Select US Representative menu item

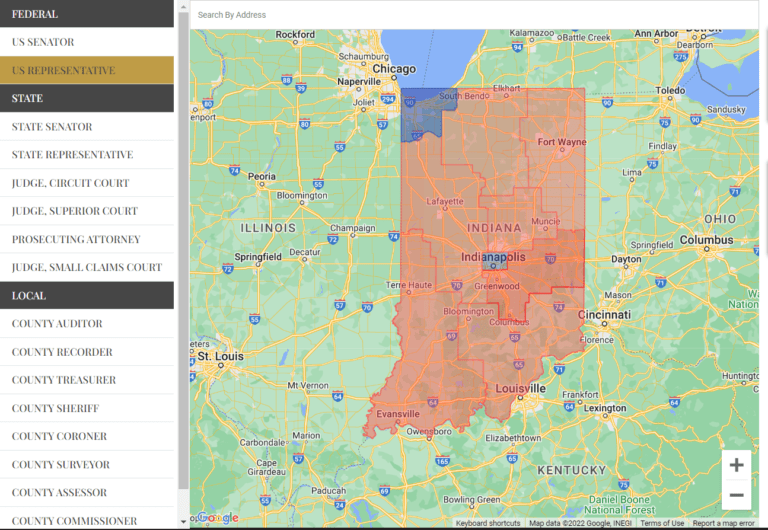coord(63,71)
